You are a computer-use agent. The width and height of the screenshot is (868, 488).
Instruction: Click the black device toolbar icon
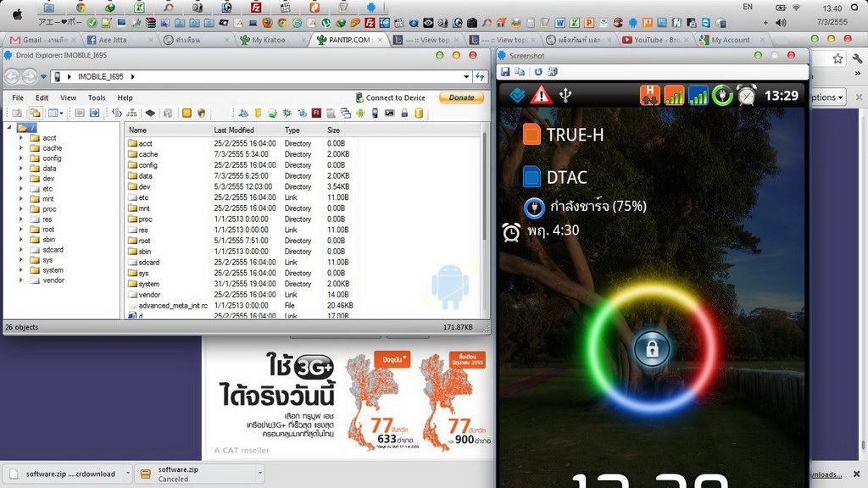(150, 113)
